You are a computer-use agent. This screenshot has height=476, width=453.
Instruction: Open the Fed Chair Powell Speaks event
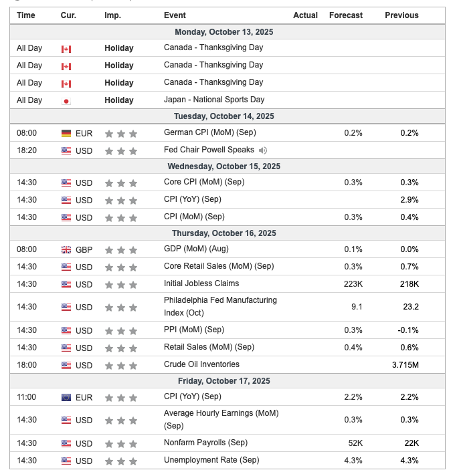(x=209, y=150)
